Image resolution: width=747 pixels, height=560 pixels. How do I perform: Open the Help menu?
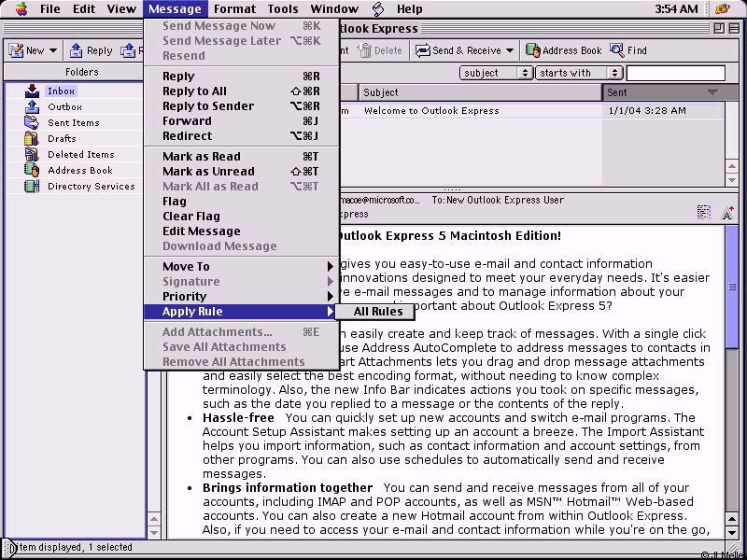coord(410,8)
